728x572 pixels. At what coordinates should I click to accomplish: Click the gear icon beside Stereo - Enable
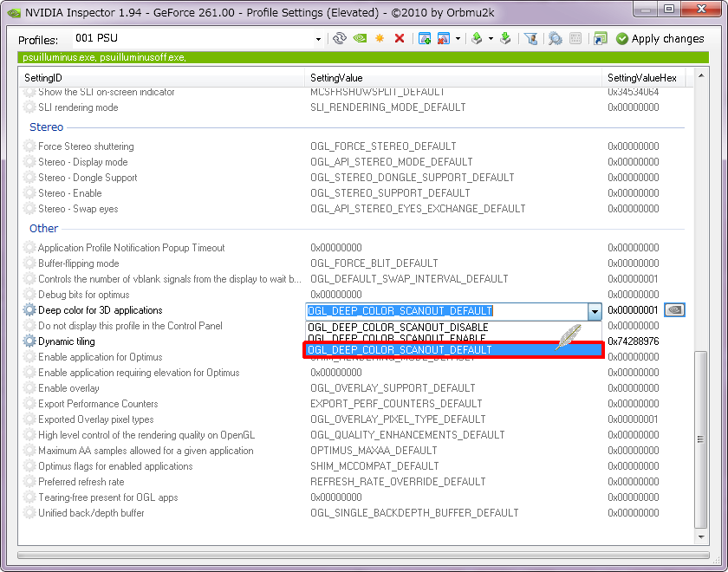(x=29, y=193)
